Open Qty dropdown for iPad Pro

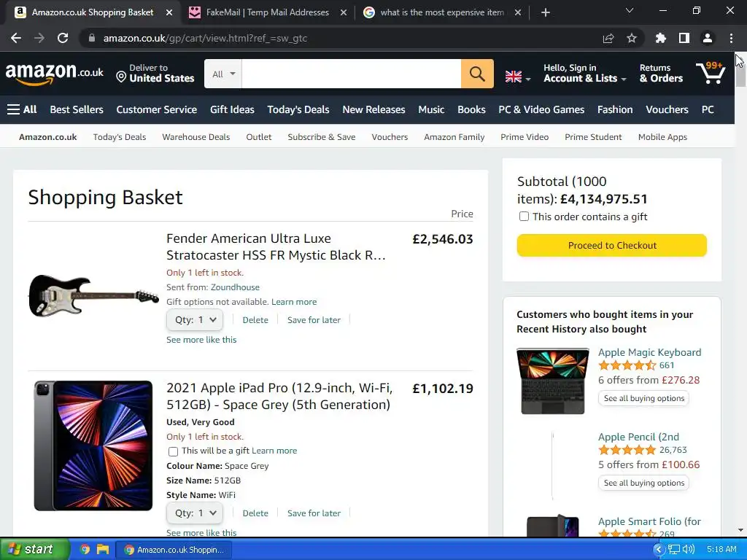coord(194,513)
